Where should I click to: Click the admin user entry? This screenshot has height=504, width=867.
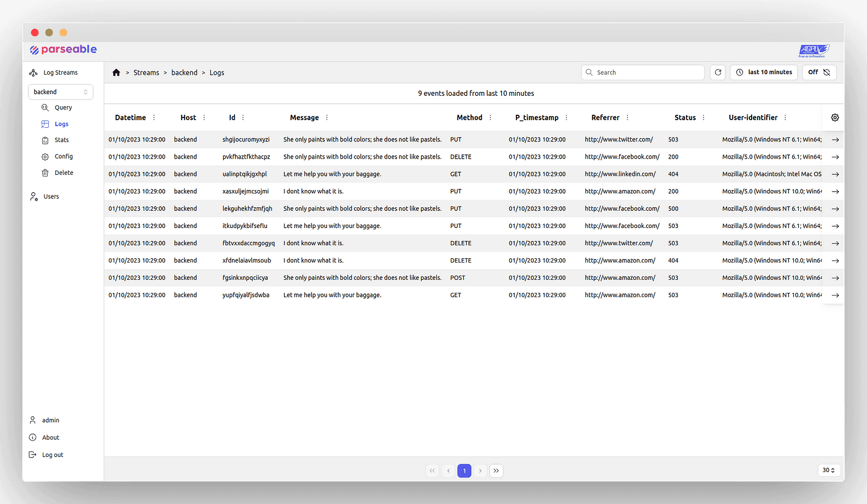tap(44, 420)
